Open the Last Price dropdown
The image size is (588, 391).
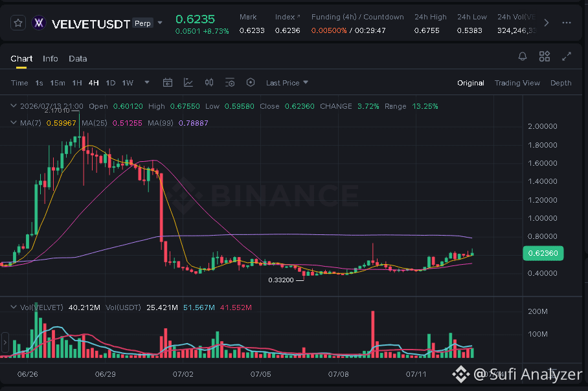(287, 83)
